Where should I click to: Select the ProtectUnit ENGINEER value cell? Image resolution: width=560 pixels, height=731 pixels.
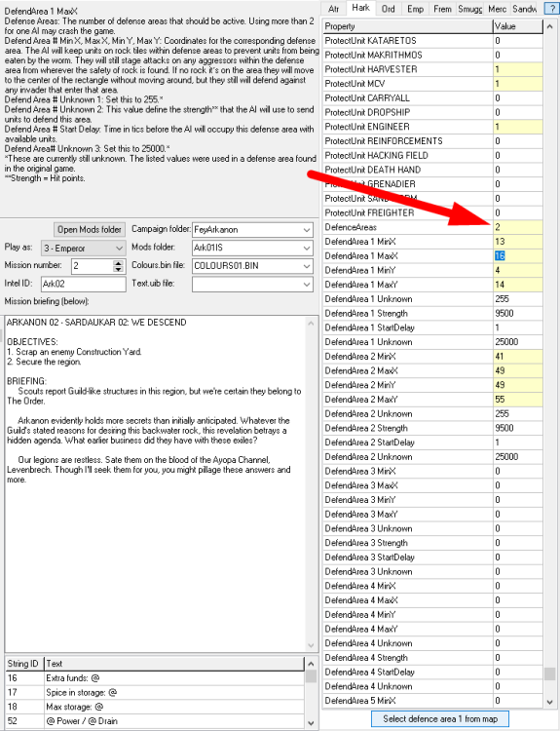tap(517, 127)
